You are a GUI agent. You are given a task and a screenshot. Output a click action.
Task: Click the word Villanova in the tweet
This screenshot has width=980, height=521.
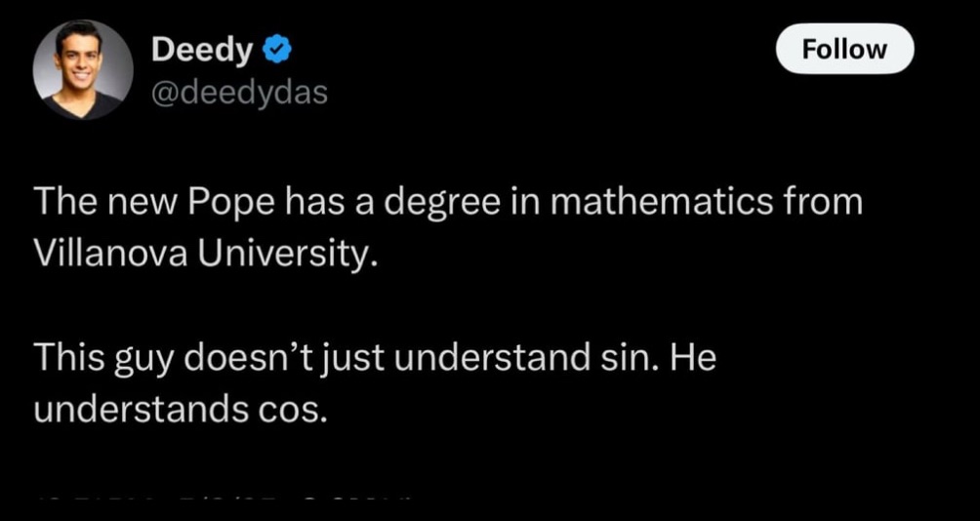click(x=110, y=257)
